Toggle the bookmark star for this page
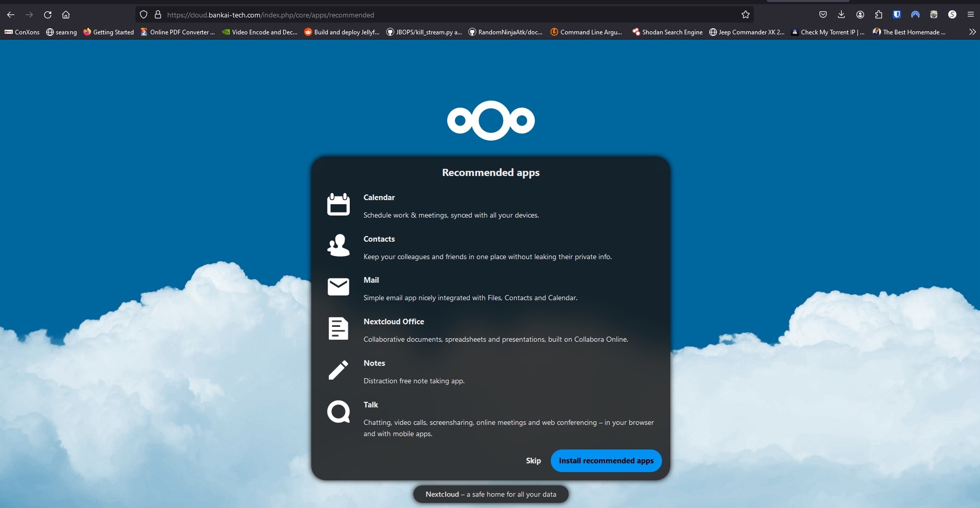This screenshot has height=508, width=980. [x=747, y=14]
